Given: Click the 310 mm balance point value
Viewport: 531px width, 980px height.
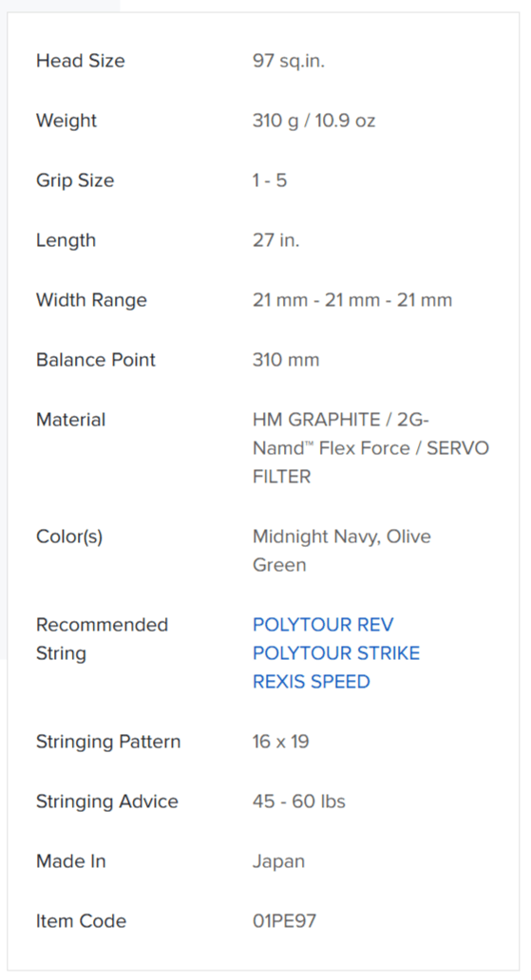Looking at the screenshot, I should [x=286, y=360].
